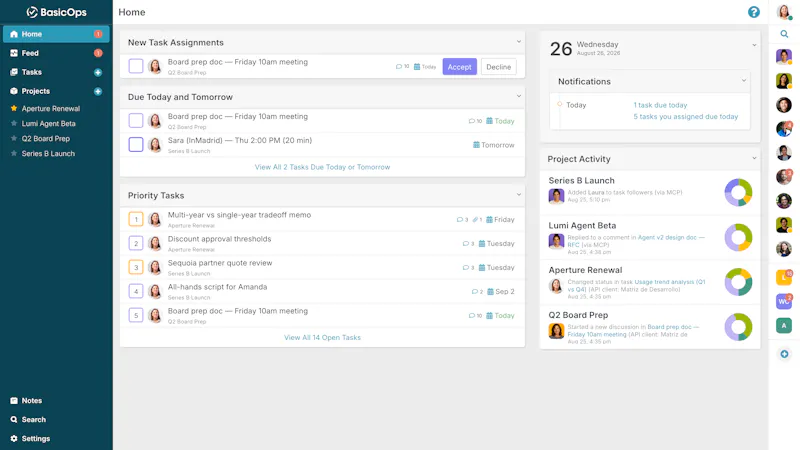This screenshot has height=450, width=800.
Task: Click the Aperture Renewal donut progress chart
Action: (738, 282)
